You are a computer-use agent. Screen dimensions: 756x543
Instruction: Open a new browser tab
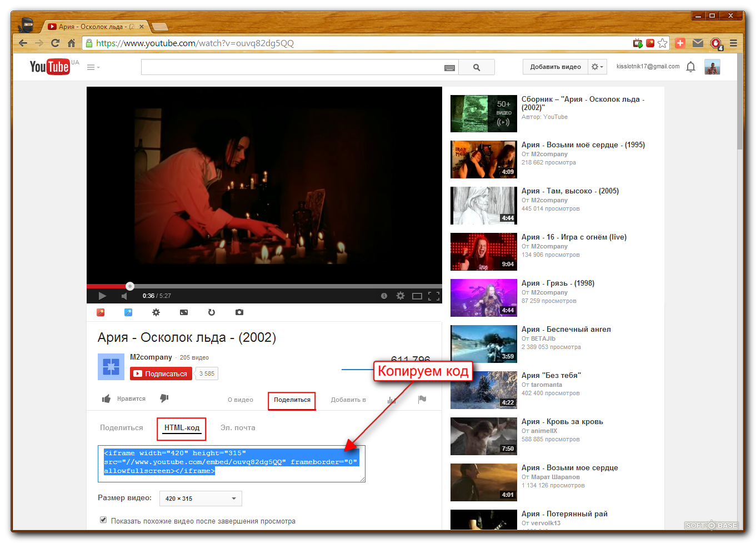point(160,26)
